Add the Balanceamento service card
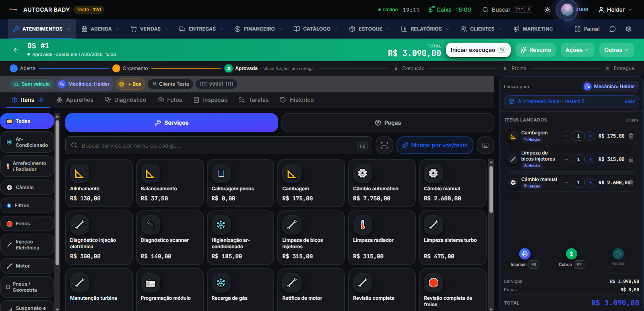The width and height of the screenshot is (644, 311). point(170,183)
